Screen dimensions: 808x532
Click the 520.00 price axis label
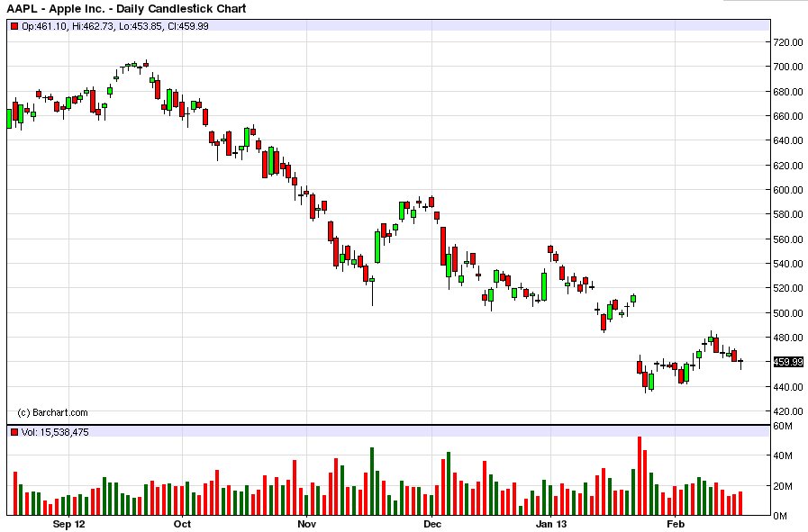[x=788, y=288]
